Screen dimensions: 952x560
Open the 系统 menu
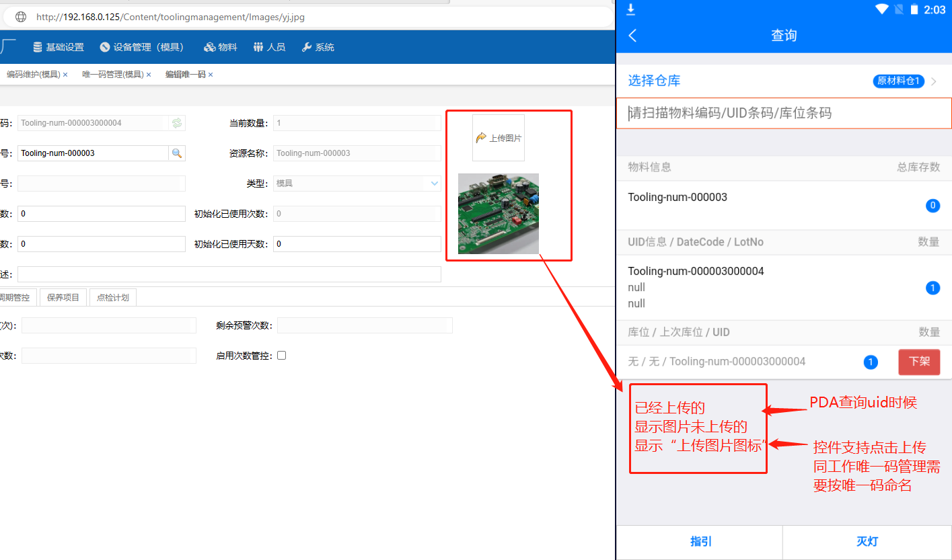tap(318, 47)
